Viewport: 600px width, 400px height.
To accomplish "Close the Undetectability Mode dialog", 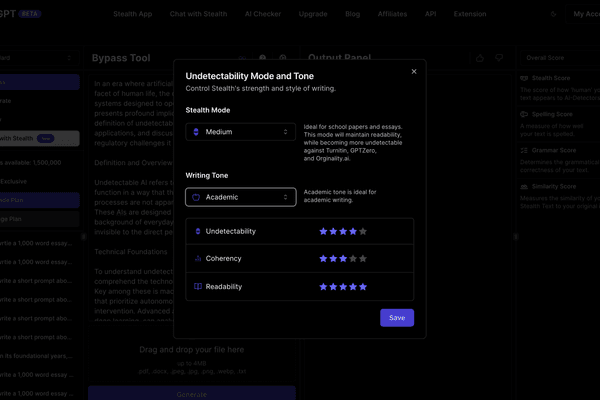I will point(414,72).
